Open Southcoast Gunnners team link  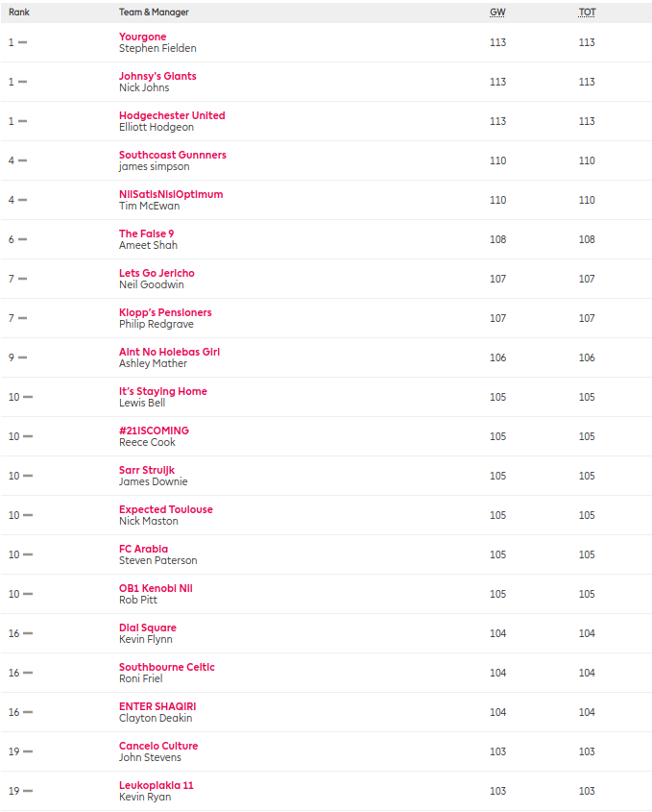173,155
